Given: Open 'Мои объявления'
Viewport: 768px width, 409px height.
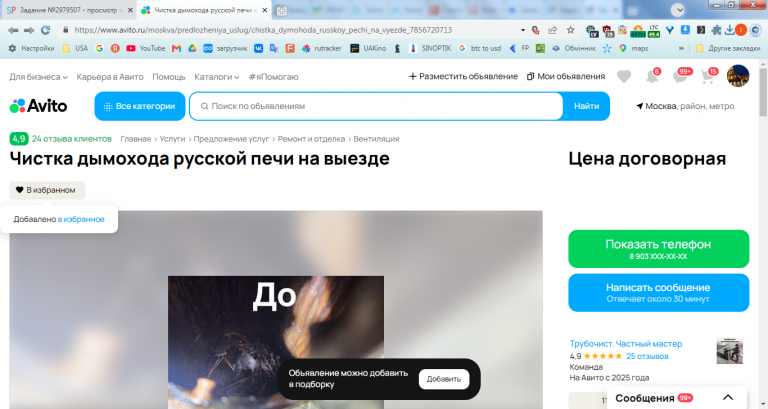Looking at the screenshot, I should point(566,76).
